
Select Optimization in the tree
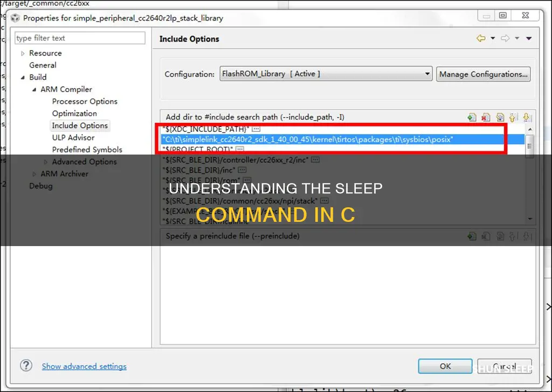tap(74, 113)
